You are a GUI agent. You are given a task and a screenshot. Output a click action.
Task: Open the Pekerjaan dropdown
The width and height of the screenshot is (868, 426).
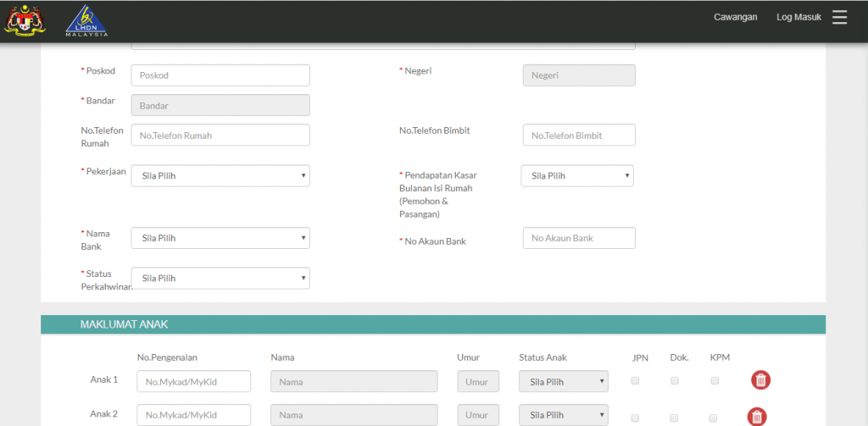click(220, 176)
